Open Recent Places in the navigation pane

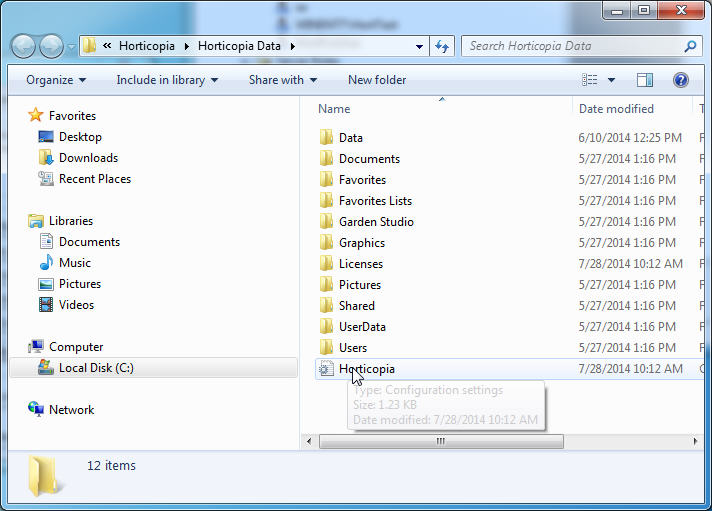[x=85, y=179]
